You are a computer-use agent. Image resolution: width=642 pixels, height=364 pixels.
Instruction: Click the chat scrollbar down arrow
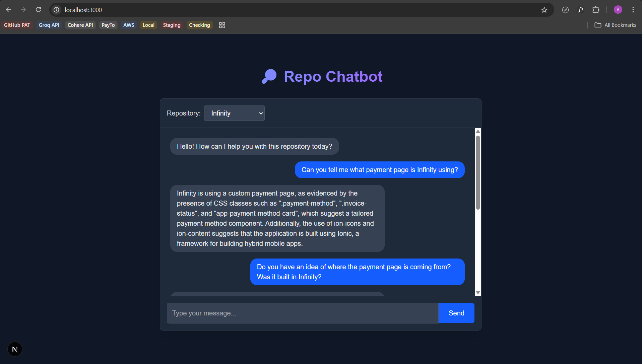pos(478,292)
